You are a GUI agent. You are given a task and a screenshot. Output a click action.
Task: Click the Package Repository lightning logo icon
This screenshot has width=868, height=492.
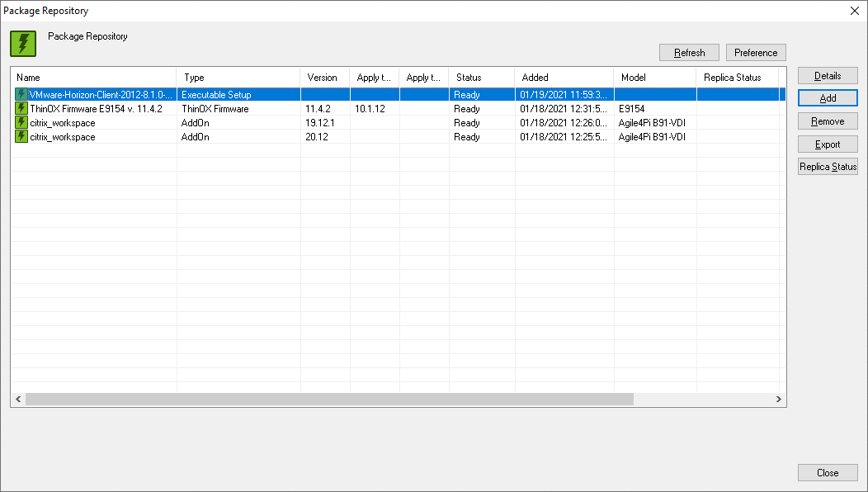click(23, 44)
